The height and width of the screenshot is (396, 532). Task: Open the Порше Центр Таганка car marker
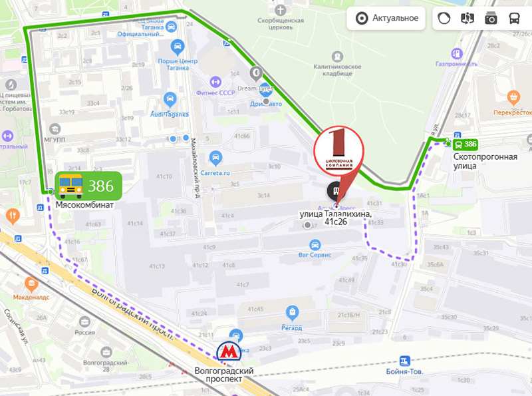pyautogui.click(x=178, y=47)
